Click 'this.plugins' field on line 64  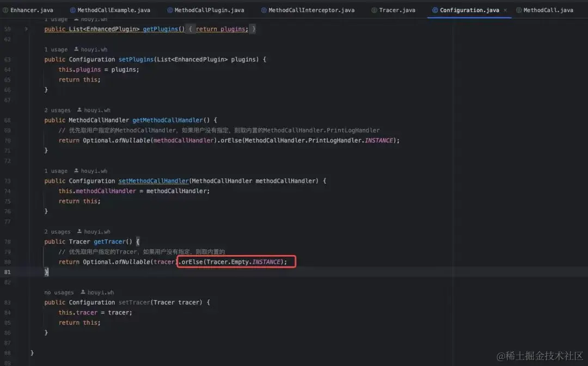79,69
